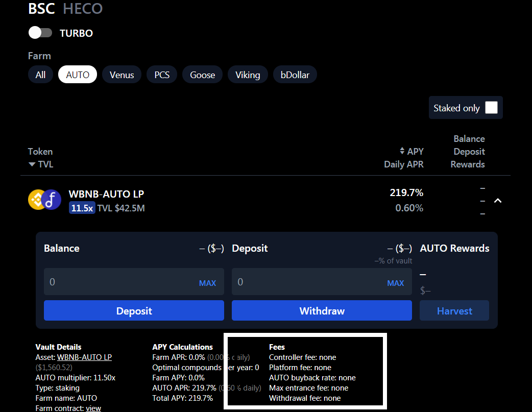Image resolution: width=532 pixels, height=412 pixels.
Task: Select the PCS farm filter
Action: pos(162,75)
